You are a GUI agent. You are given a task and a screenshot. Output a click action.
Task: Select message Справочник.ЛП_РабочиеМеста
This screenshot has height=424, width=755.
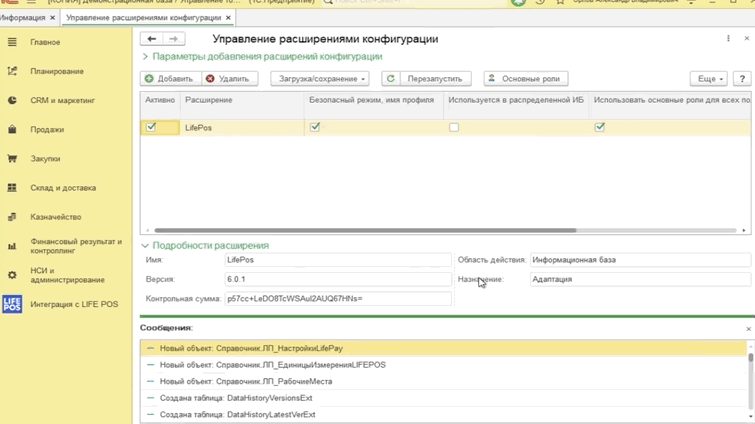click(x=443, y=381)
